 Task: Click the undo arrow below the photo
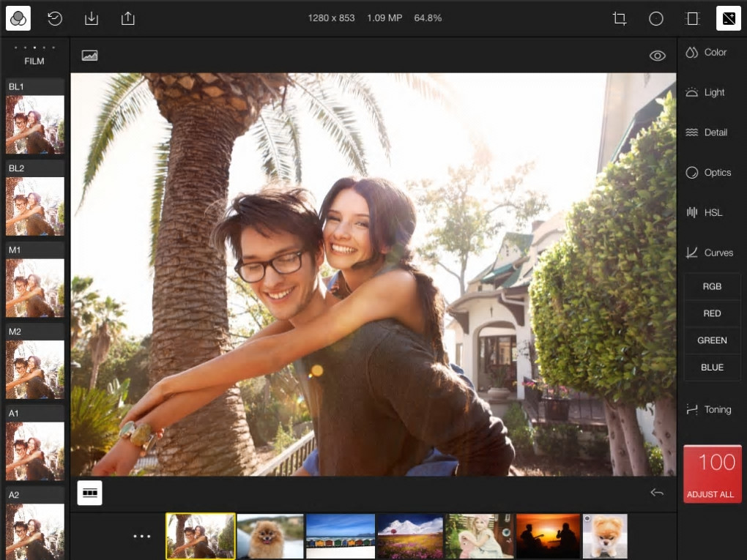(657, 493)
